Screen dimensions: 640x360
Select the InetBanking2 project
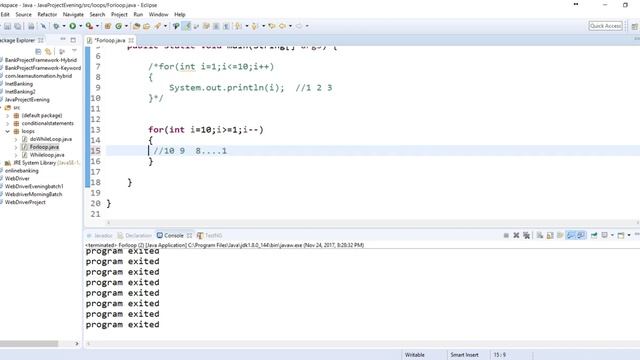(x=20, y=91)
